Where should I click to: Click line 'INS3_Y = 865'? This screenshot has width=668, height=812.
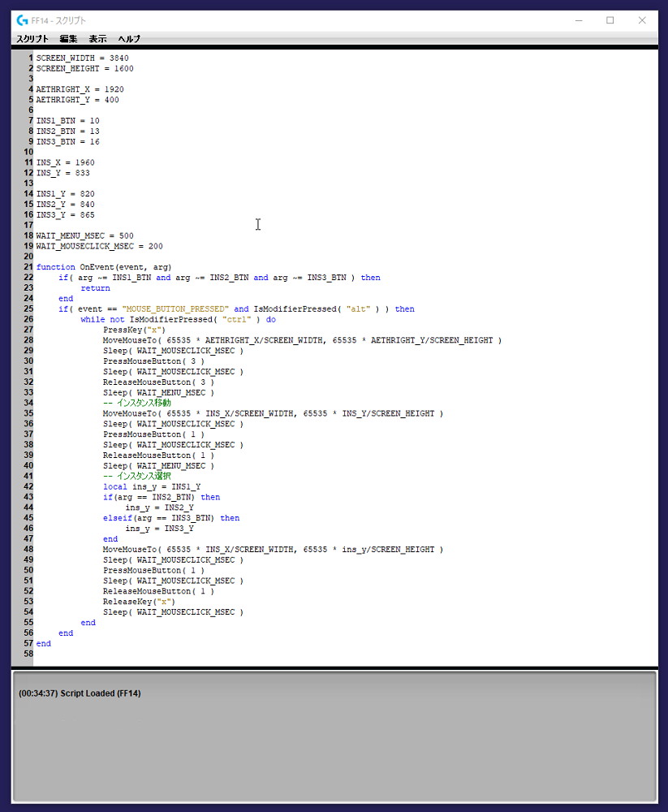pos(65,214)
